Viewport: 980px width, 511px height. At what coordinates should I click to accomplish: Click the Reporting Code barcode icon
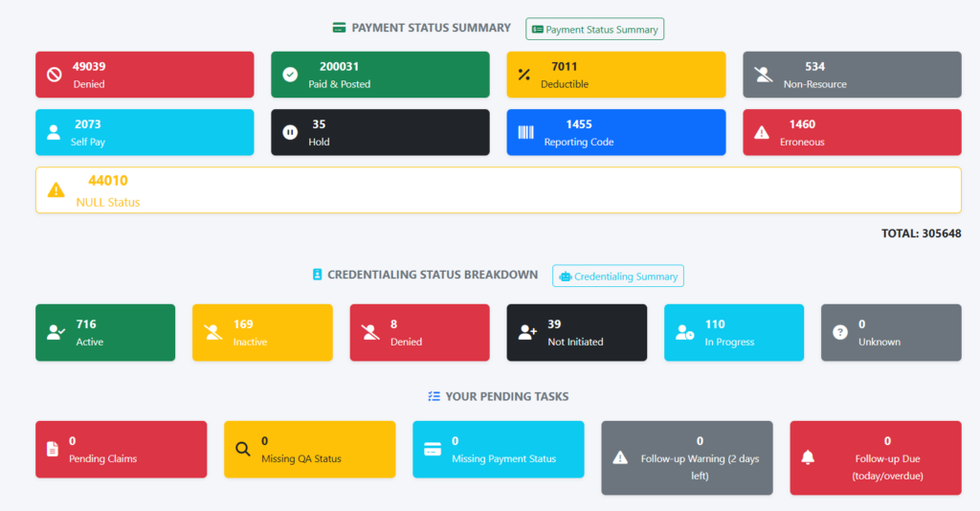coord(525,133)
